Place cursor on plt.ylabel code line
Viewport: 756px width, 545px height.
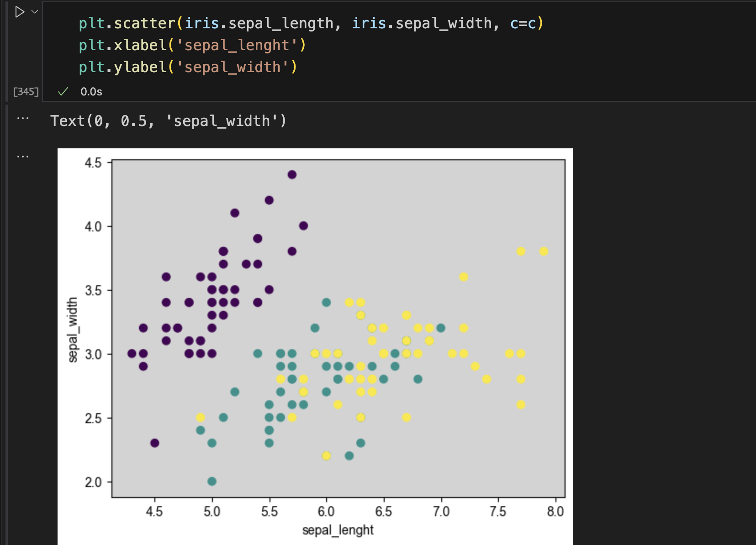point(188,67)
